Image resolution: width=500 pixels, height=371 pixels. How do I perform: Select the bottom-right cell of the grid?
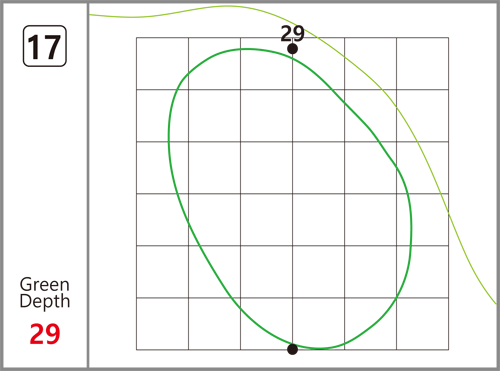422,324
